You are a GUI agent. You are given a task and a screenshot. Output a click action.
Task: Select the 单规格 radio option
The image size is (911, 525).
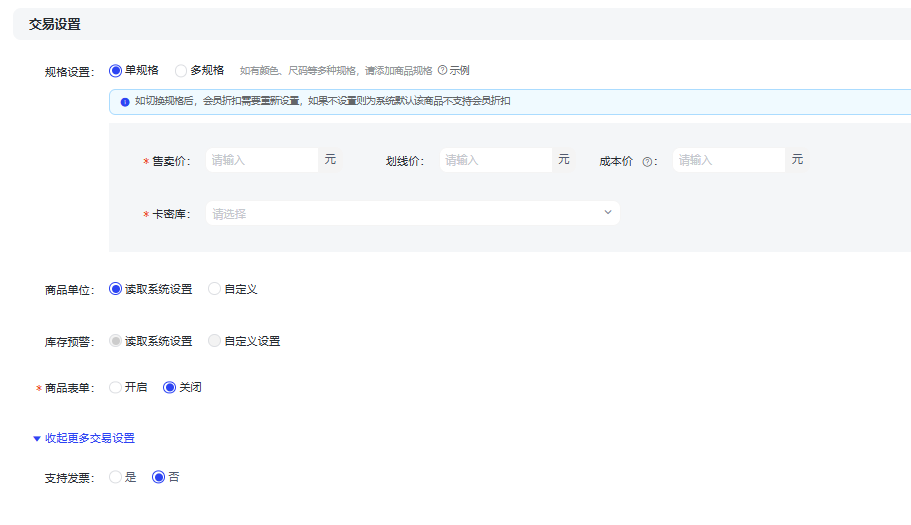[116, 70]
